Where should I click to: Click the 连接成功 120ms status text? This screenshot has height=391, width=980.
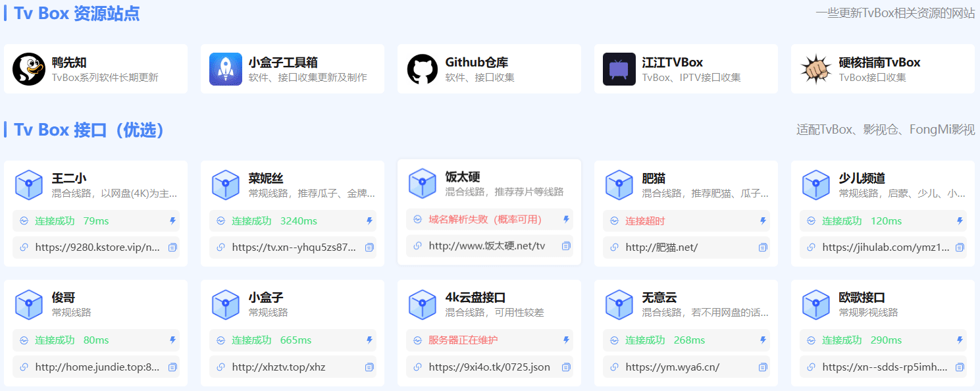pos(862,221)
